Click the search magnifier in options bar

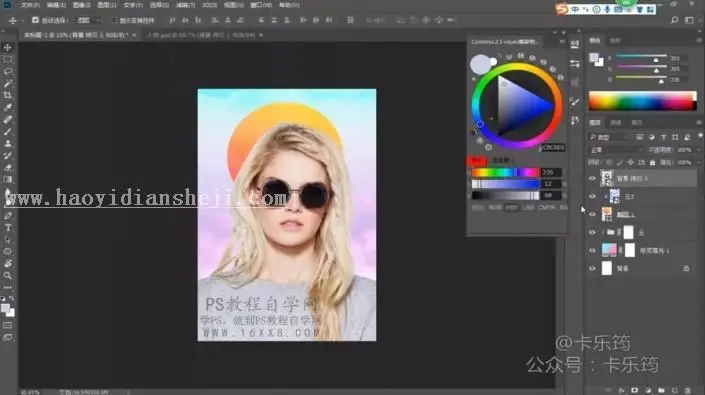[674, 20]
